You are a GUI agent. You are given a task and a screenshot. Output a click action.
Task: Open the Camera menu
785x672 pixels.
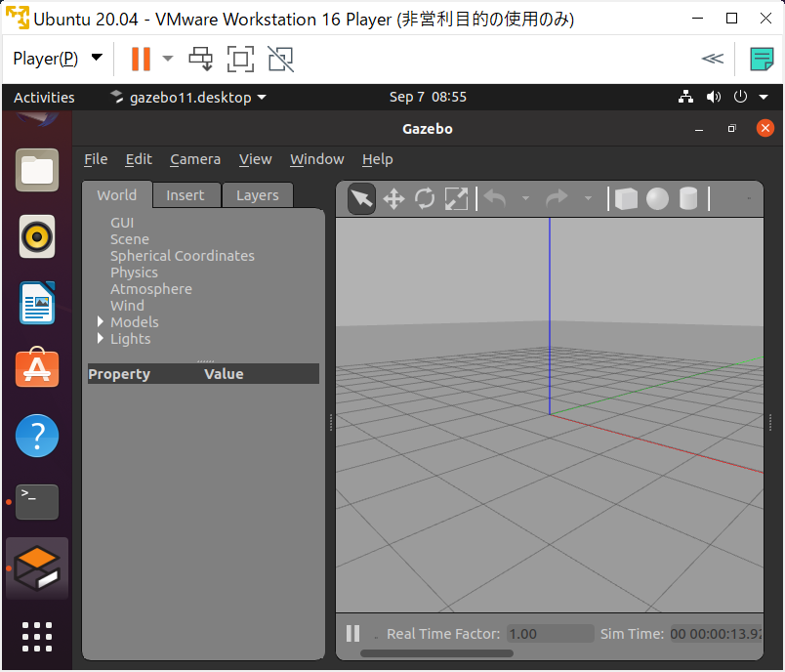coord(195,159)
